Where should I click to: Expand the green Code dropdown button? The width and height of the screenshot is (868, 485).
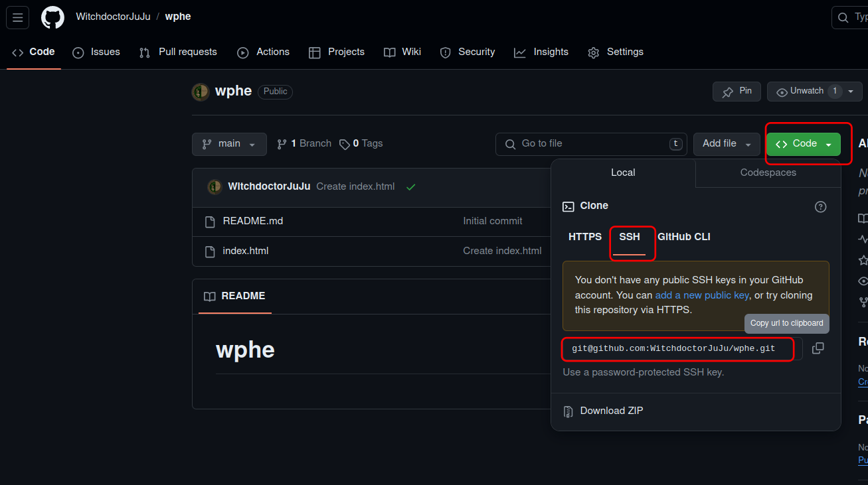[803, 144]
